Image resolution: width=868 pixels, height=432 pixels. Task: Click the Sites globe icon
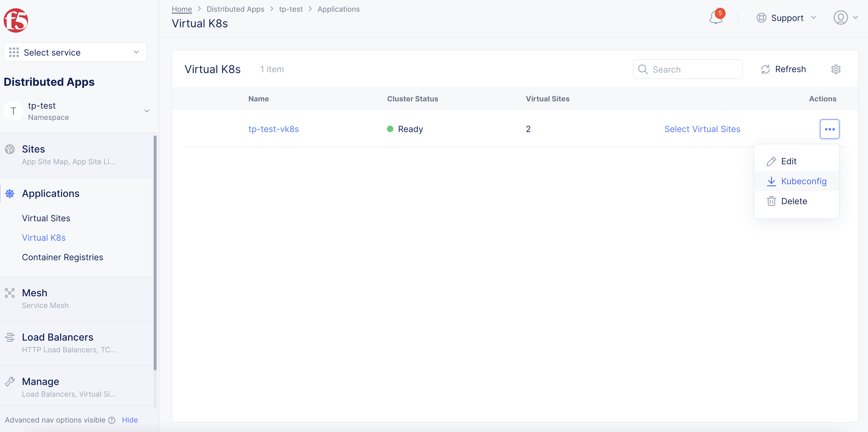click(10, 149)
